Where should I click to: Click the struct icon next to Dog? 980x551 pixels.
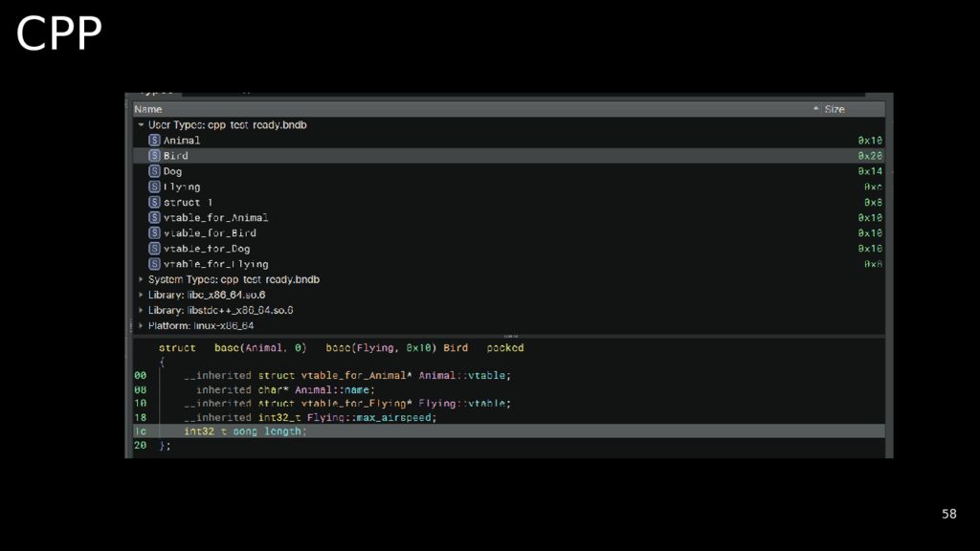(x=154, y=171)
